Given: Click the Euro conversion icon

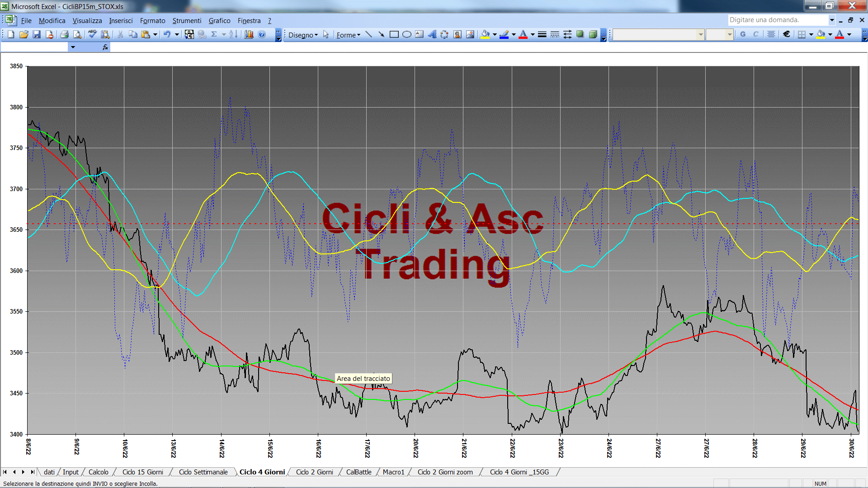Looking at the screenshot, I should tap(189, 34).
